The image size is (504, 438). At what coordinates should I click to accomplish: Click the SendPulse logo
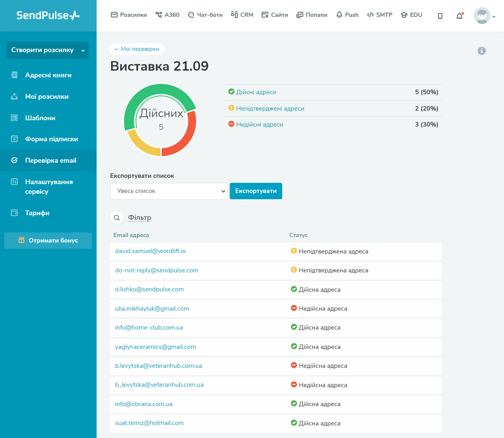click(x=48, y=16)
